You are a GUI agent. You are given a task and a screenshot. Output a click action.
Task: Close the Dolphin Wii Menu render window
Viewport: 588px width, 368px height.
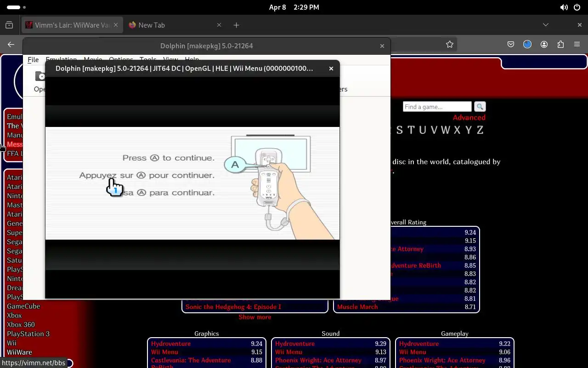[331, 69]
